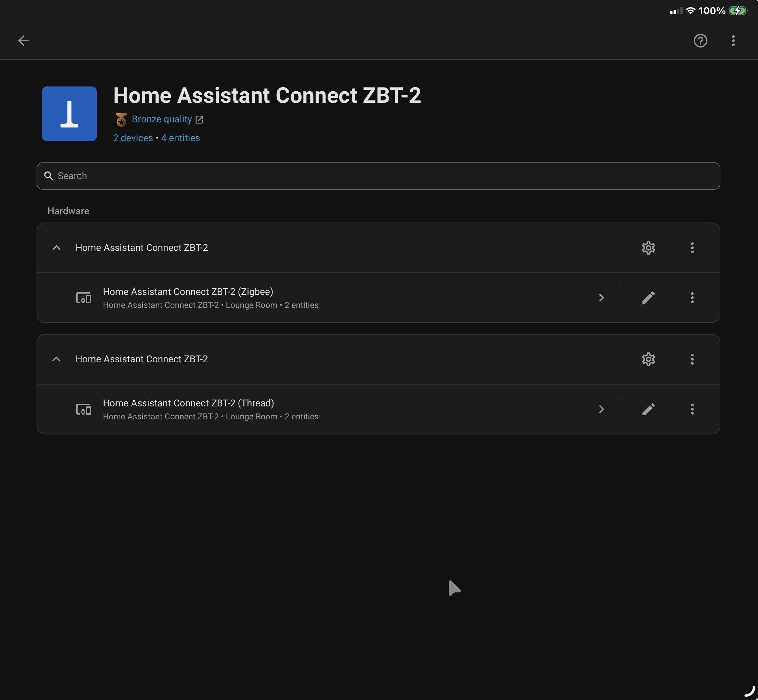Open gear settings for the Thread hardware entry

[648, 359]
